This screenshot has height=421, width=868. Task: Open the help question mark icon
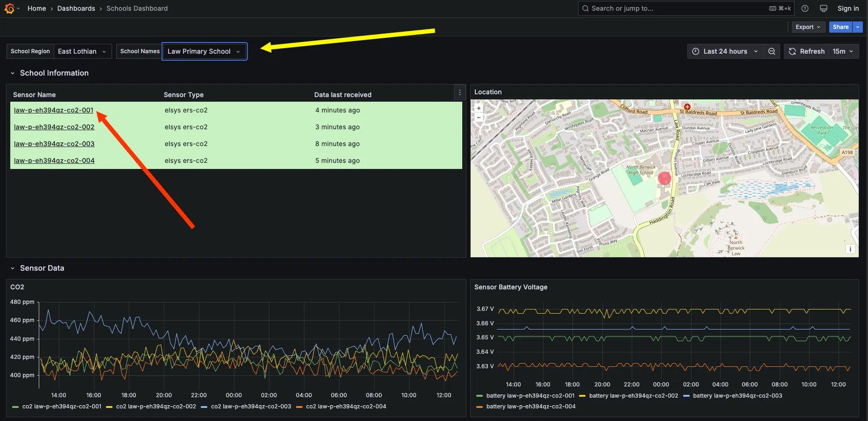coord(805,8)
